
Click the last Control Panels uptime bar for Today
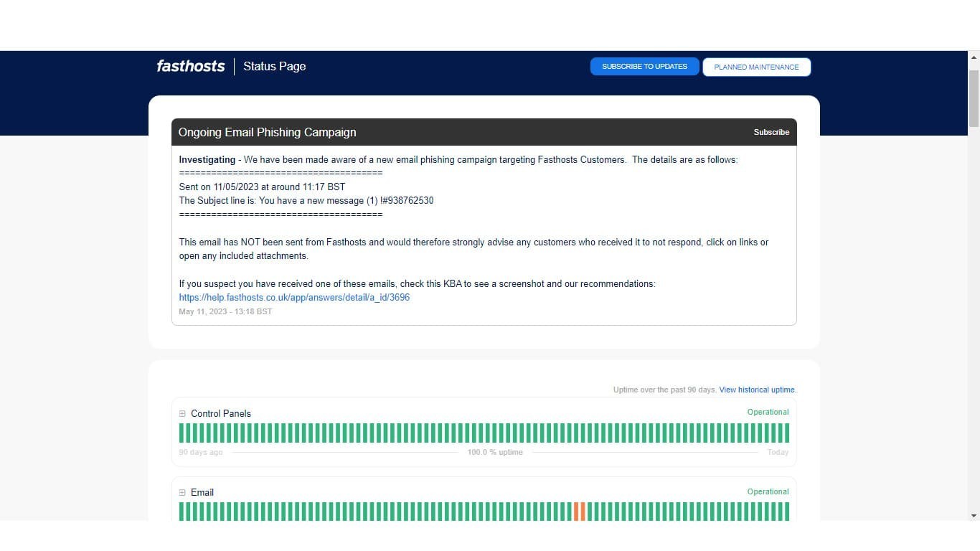[x=786, y=433]
